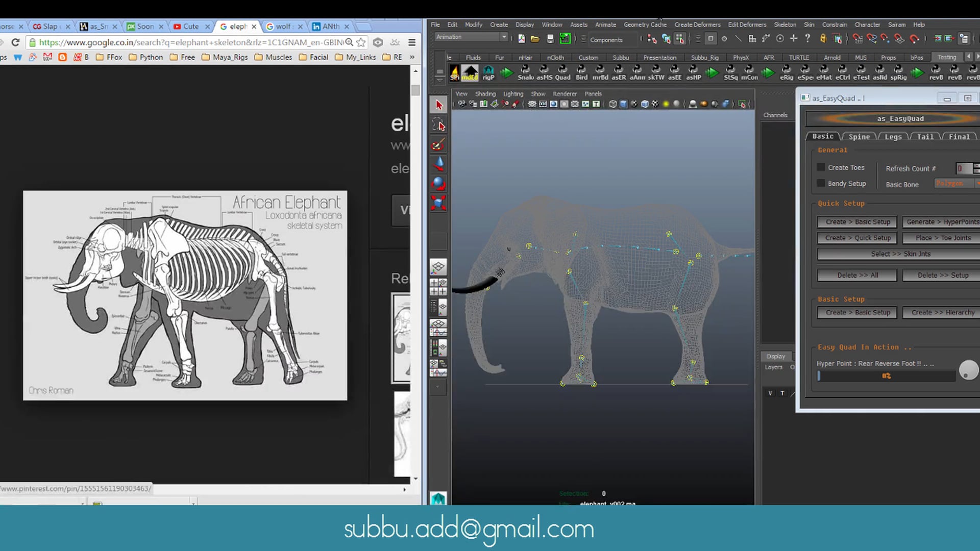Open scene using the folder icon
Image resolution: width=980 pixels, height=551 pixels.
pos(535,39)
